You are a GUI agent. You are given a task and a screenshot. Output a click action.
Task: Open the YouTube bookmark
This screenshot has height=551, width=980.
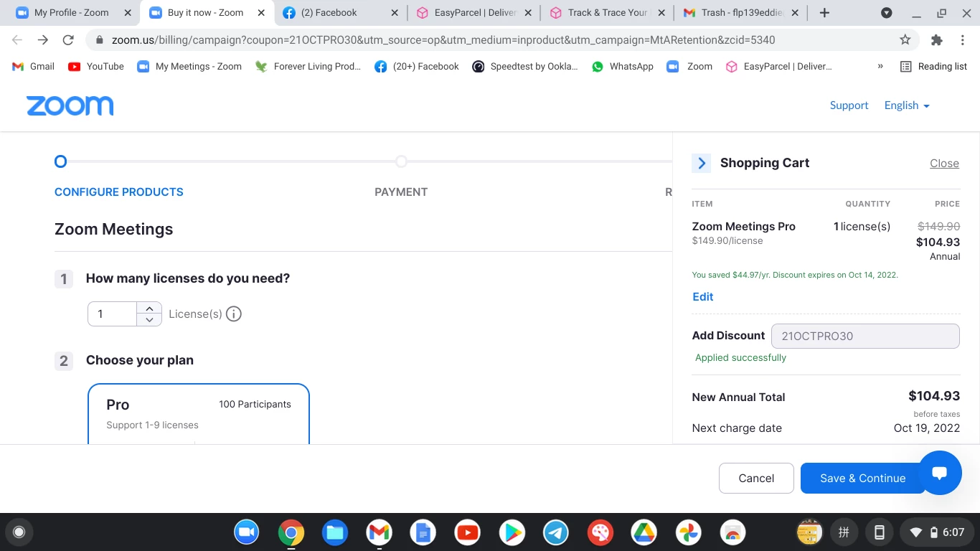(x=96, y=66)
